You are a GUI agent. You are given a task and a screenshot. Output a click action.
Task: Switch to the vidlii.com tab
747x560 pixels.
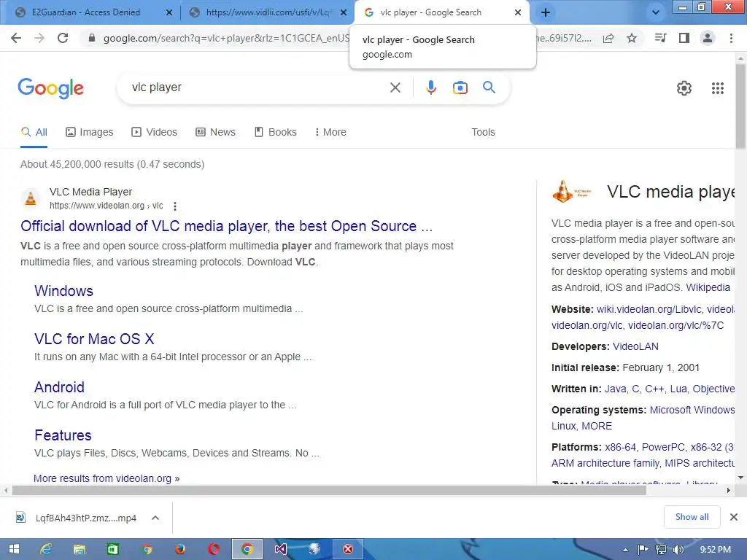coord(268,12)
